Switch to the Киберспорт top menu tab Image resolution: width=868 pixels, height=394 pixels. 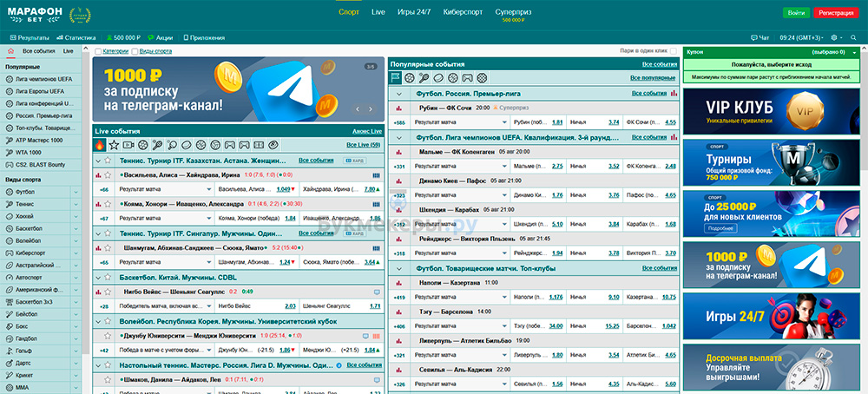[438, 13]
